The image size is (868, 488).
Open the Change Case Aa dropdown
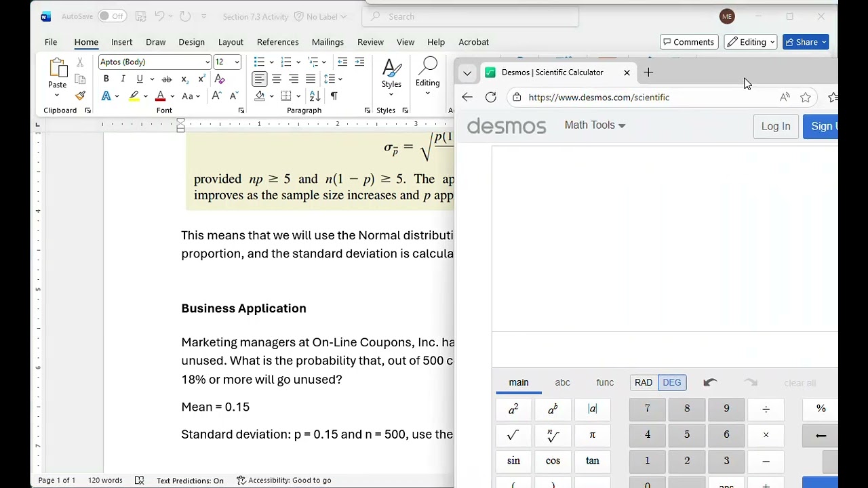pyautogui.click(x=191, y=96)
